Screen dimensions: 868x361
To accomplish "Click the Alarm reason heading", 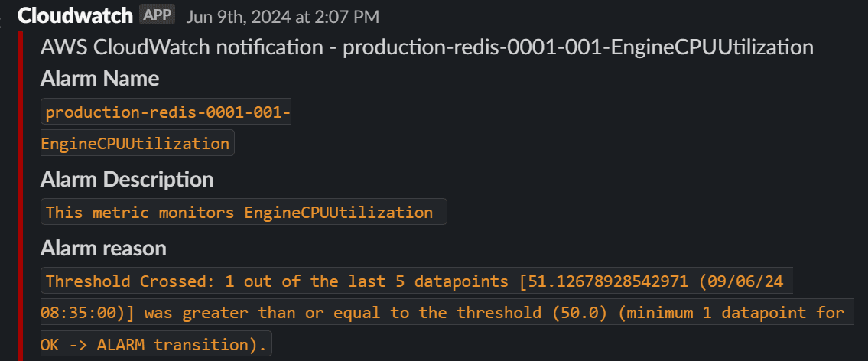I will pos(103,248).
